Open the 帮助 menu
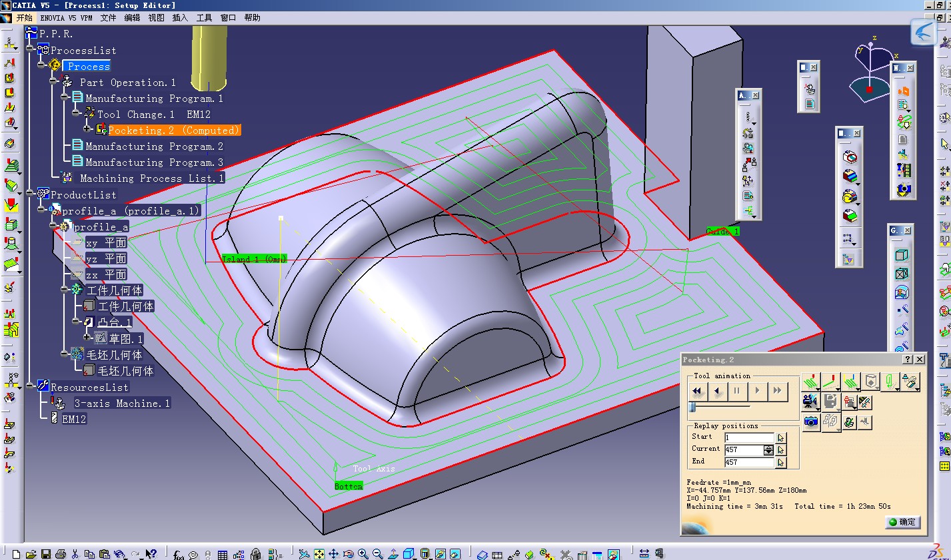Screen dimensions: 951x560 pos(252,18)
